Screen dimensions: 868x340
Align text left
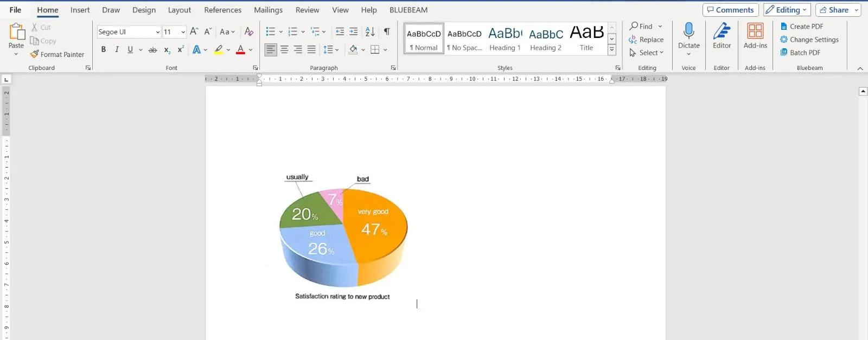271,50
